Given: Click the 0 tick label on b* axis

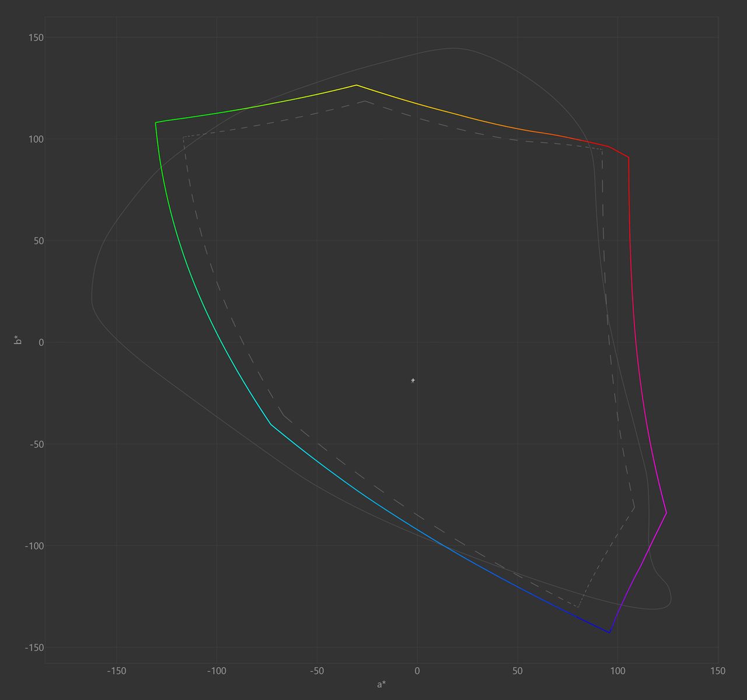Looking at the screenshot, I should point(41,342).
